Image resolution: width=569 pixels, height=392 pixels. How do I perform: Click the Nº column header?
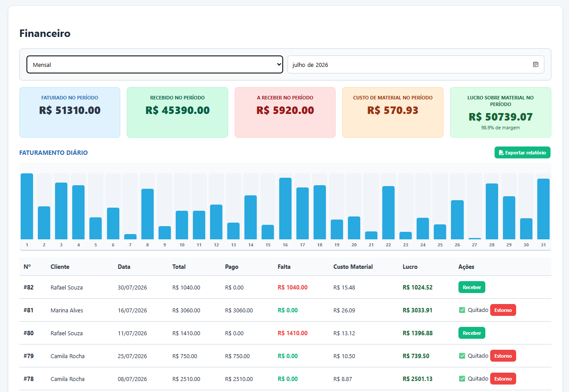pyautogui.click(x=27, y=267)
